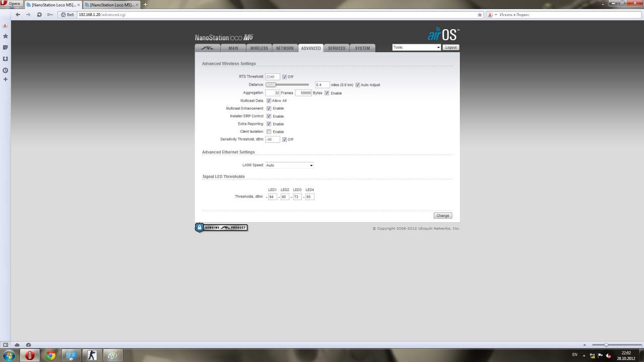Click the Aggregation Bytes field
The height and width of the screenshot is (362, 644).
[303, 93]
